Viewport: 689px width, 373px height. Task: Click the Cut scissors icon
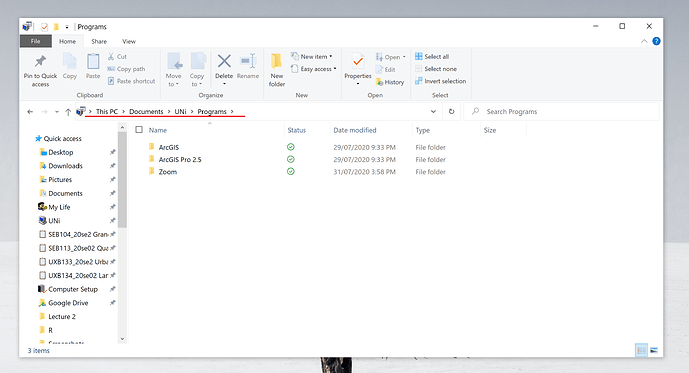111,56
